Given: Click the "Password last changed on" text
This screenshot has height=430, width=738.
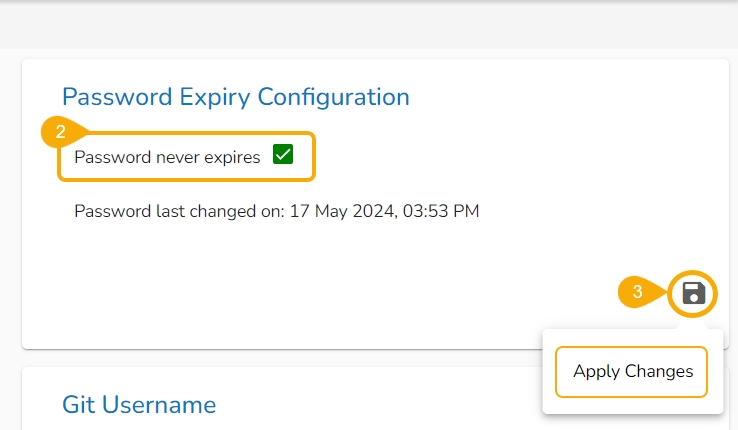Looking at the screenshot, I should coord(180,211).
